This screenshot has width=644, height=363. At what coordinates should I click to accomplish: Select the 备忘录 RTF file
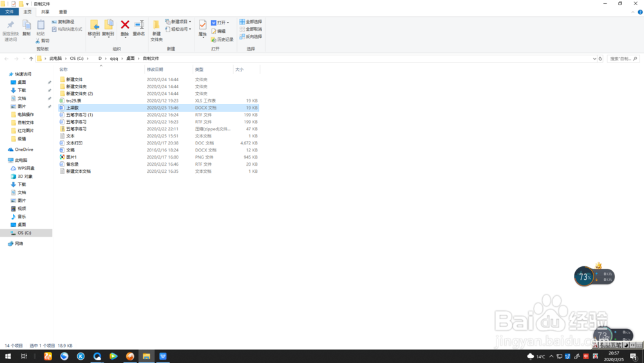72,164
